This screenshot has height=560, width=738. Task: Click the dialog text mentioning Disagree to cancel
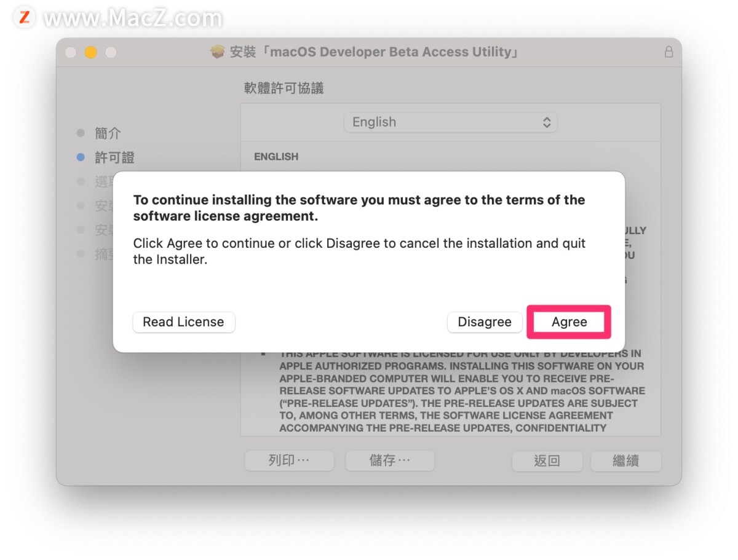tap(359, 251)
